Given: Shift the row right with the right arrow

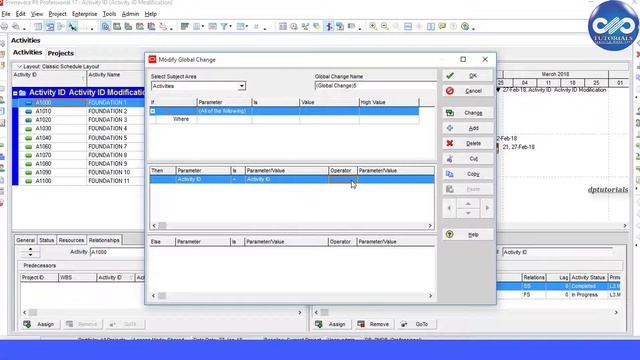Looking at the screenshot, I should [487, 208].
